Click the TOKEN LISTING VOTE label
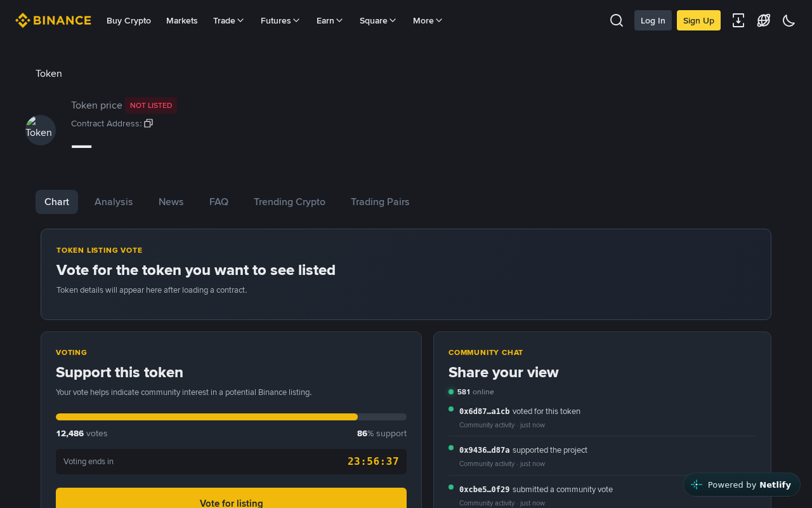Viewport: 812px width, 508px height. tap(100, 250)
